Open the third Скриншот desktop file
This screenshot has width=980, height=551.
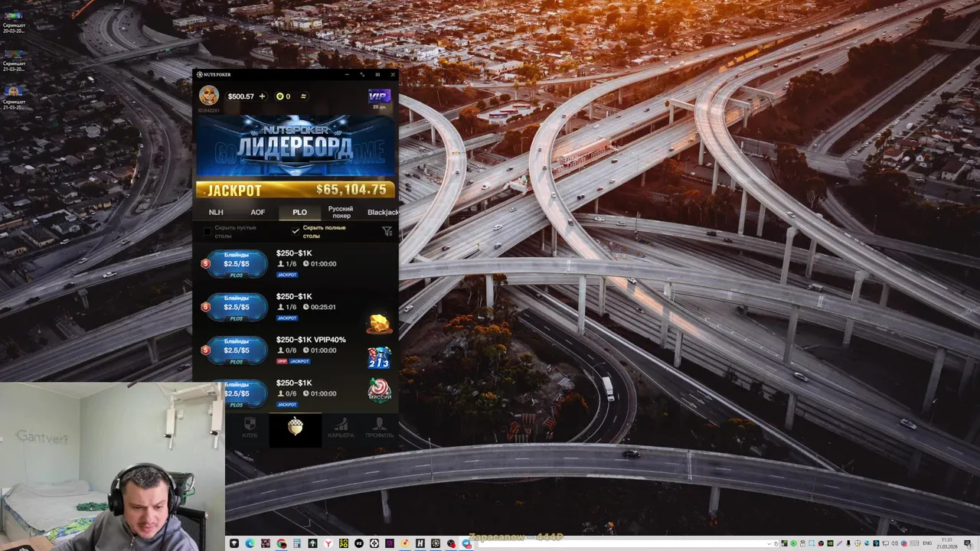pyautogui.click(x=14, y=97)
